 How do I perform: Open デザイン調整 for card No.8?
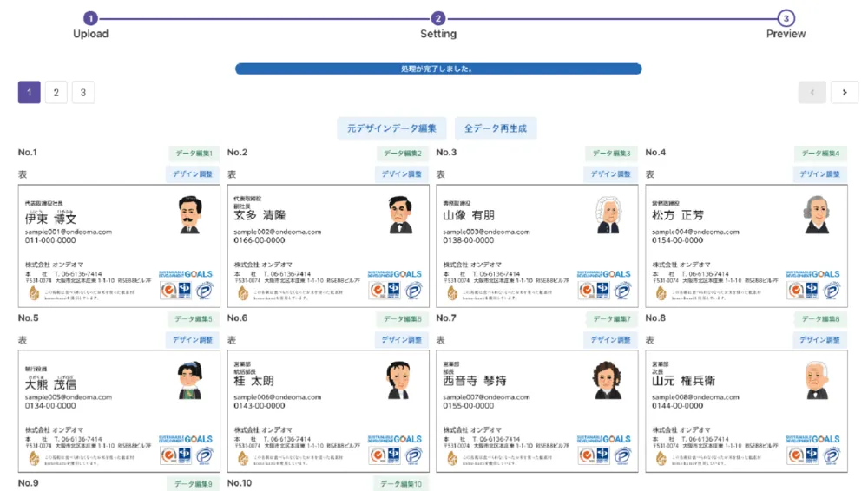tap(820, 339)
